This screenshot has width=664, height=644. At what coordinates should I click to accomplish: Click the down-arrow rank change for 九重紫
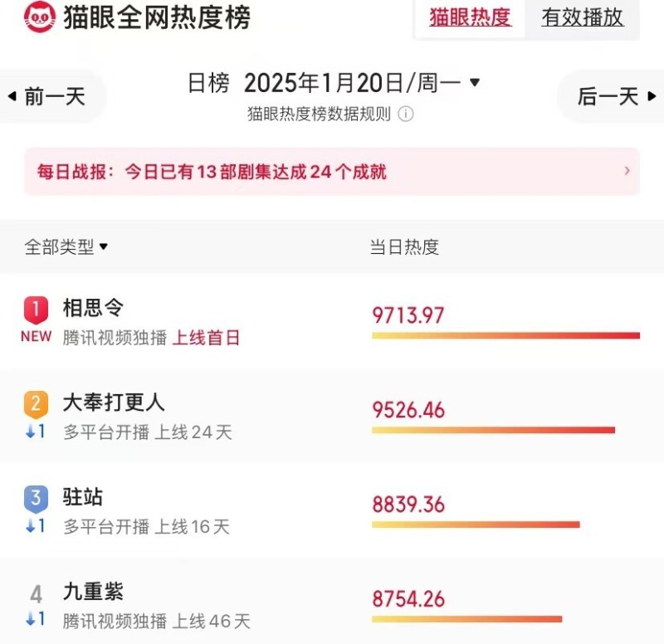[x=36, y=619]
